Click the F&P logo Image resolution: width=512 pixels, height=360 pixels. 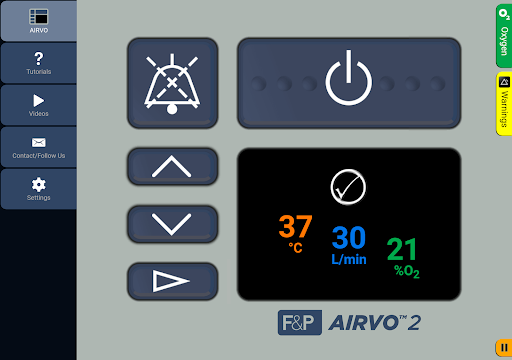pos(300,322)
